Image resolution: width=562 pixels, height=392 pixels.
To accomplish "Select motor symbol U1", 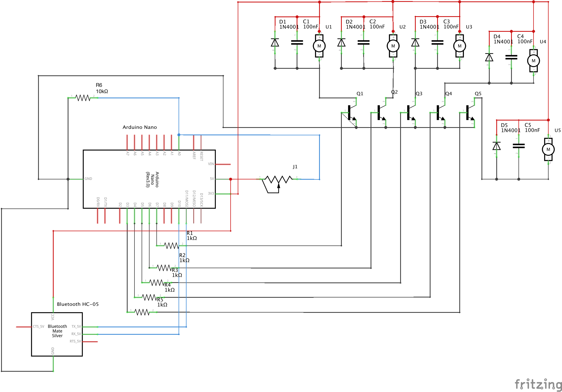I will [319, 46].
